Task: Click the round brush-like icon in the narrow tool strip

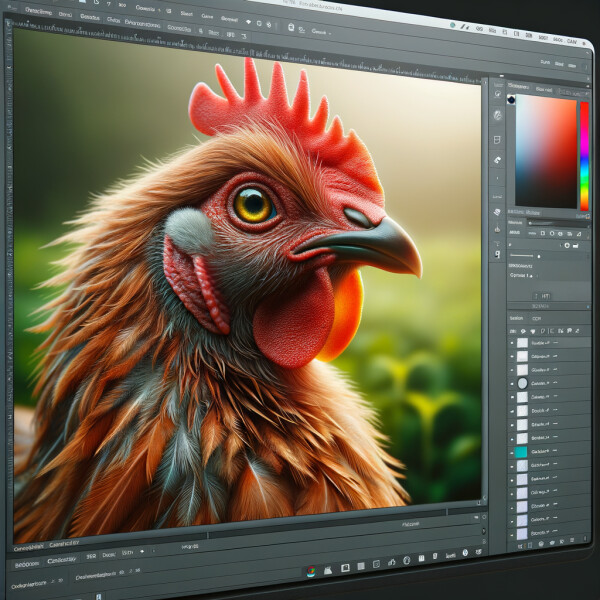Action: coord(497,115)
